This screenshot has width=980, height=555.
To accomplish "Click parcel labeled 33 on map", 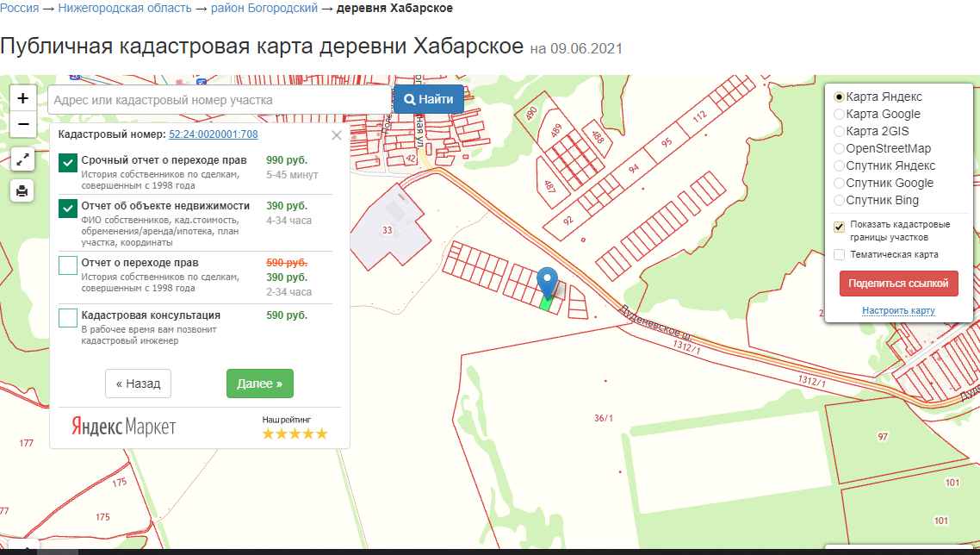I will coord(388,230).
